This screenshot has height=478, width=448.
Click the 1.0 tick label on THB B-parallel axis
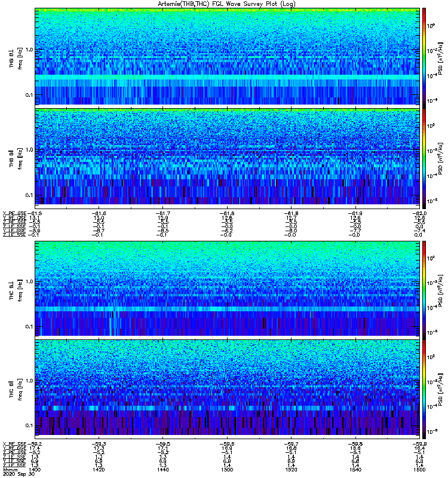29,150
